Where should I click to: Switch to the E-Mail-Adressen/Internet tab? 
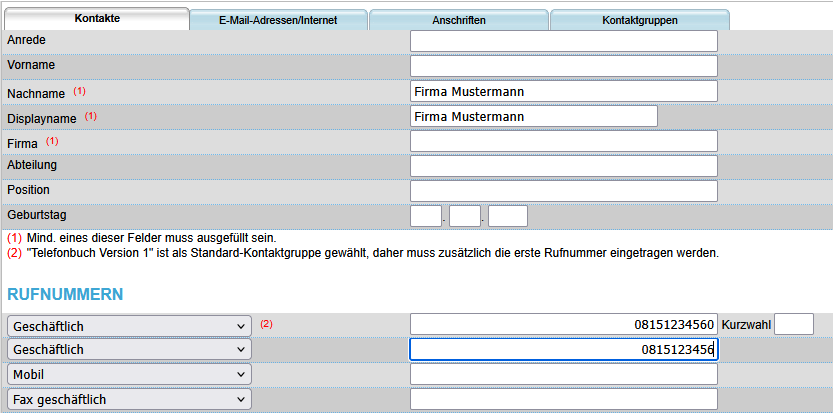pos(277,20)
